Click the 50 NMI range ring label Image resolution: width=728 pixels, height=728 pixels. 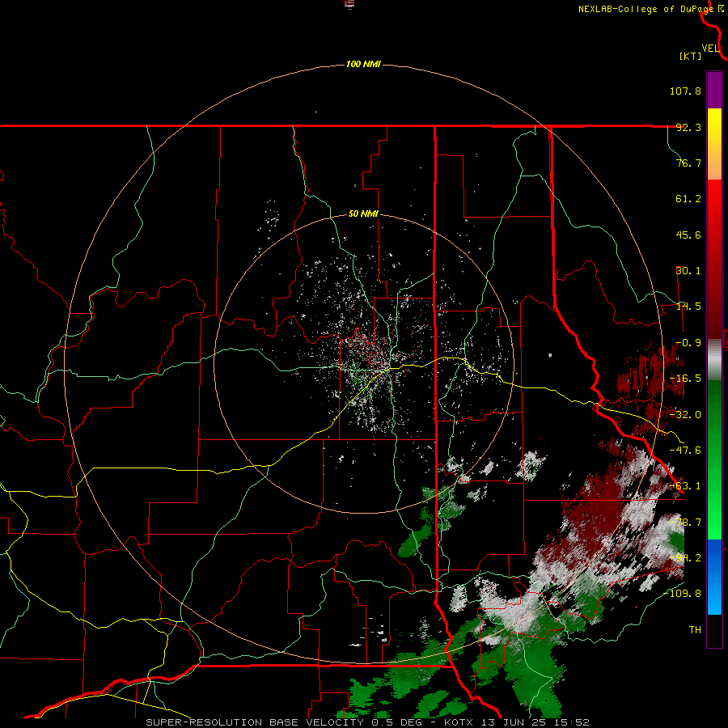pyautogui.click(x=363, y=214)
